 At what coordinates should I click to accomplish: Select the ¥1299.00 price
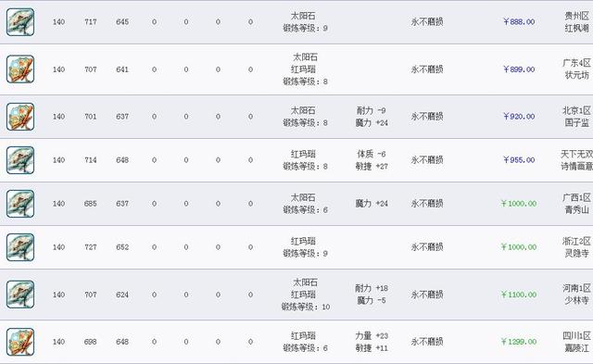tap(519, 342)
